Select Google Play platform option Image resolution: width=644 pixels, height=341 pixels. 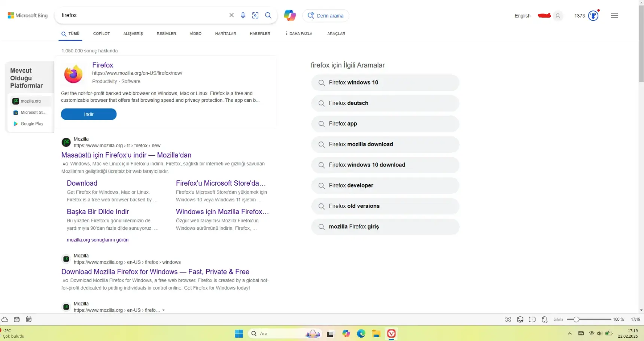tap(30, 124)
